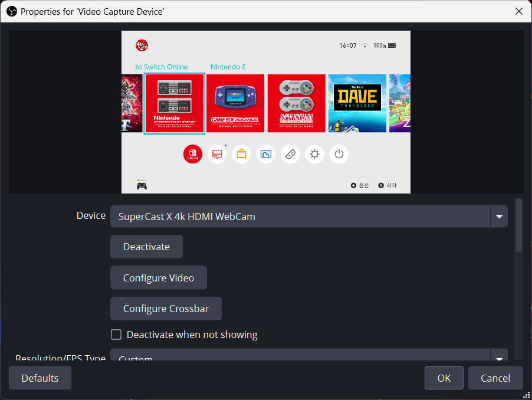Click the A start hint in preview
The width and height of the screenshot is (532, 400).
click(x=387, y=185)
